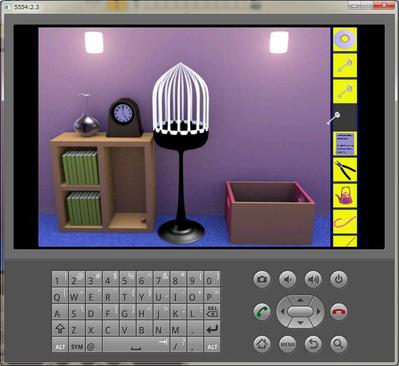
Task: Tap the green call button
Action: 262,312
